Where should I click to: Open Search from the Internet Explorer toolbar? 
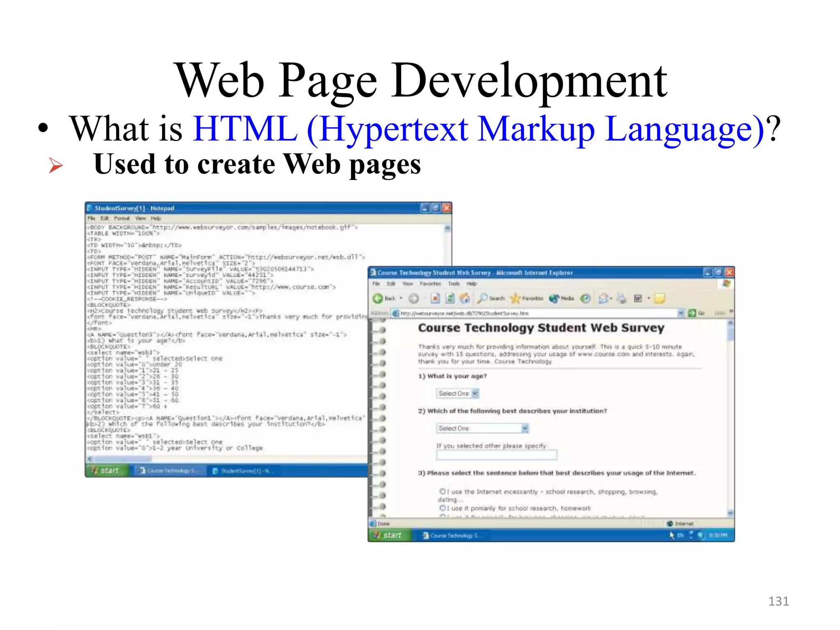(x=491, y=298)
